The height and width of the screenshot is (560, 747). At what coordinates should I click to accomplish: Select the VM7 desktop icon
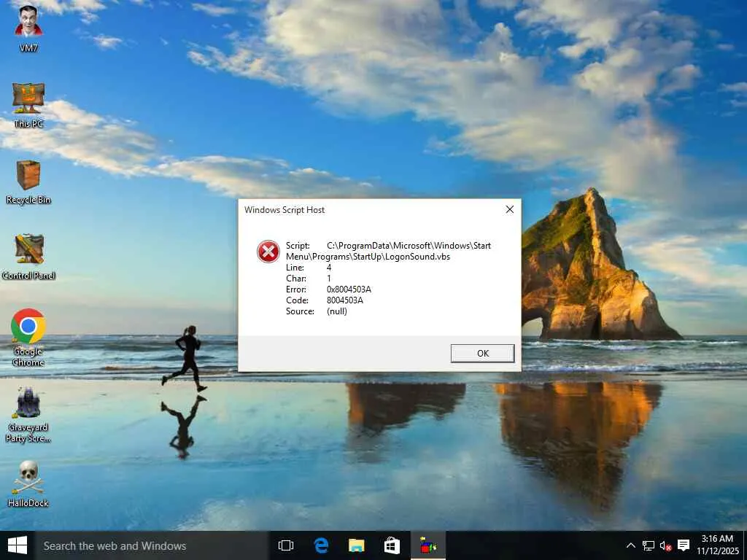tap(28, 28)
